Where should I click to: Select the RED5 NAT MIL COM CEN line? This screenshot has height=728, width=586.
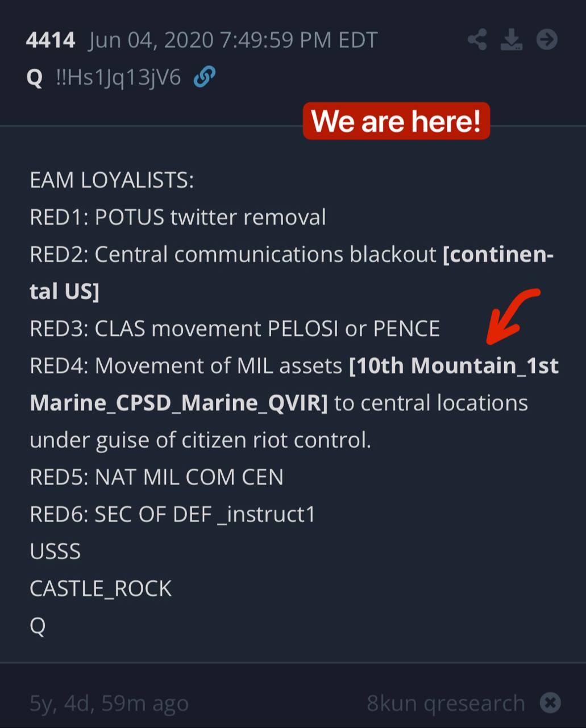[156, 477]
